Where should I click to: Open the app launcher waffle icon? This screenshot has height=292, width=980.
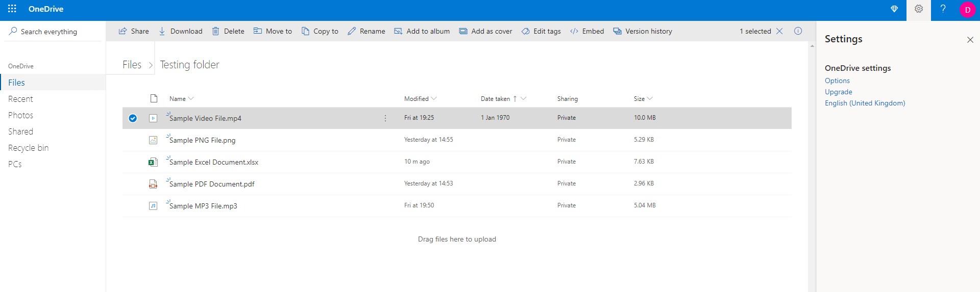coord(12,9)
